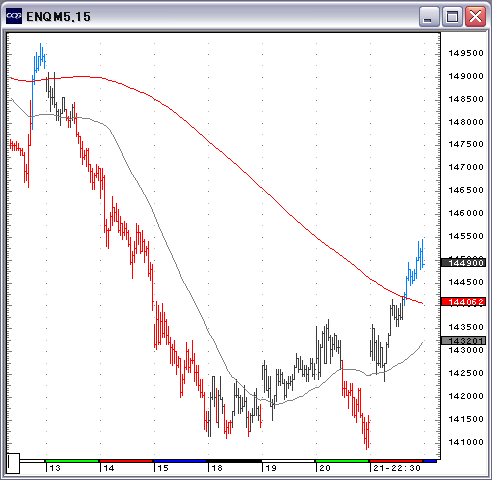The width and height of the screenshot is (492, 480).
Task: Click the white session bar above date 19
Action: pyautogui.click(x=288, y=461)
